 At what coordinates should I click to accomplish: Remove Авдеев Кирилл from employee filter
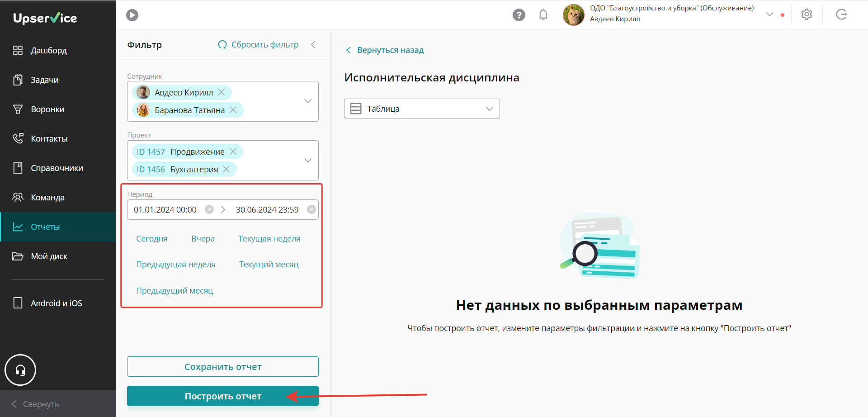(222, 92)
